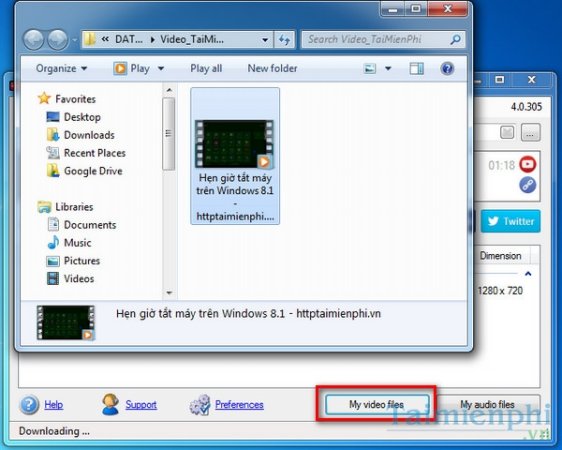Viewport: 562px width, 450px height.
Task: Open Downloads in Favorites
Action: [89, 135]
